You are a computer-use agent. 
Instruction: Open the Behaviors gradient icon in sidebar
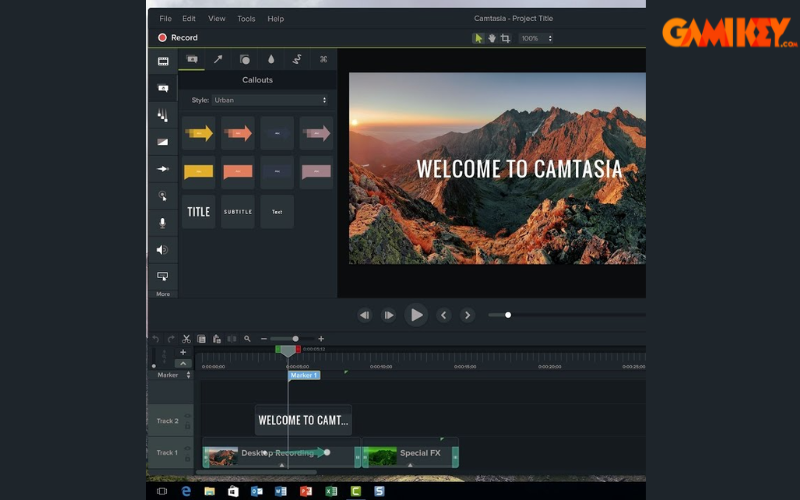click(x=163, y=142)
